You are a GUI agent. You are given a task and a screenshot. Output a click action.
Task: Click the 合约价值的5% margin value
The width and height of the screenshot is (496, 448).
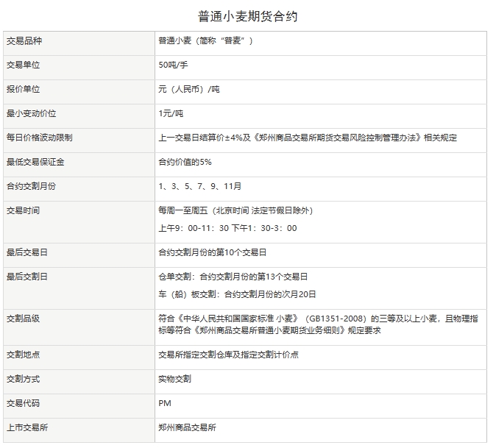[185, 162]
